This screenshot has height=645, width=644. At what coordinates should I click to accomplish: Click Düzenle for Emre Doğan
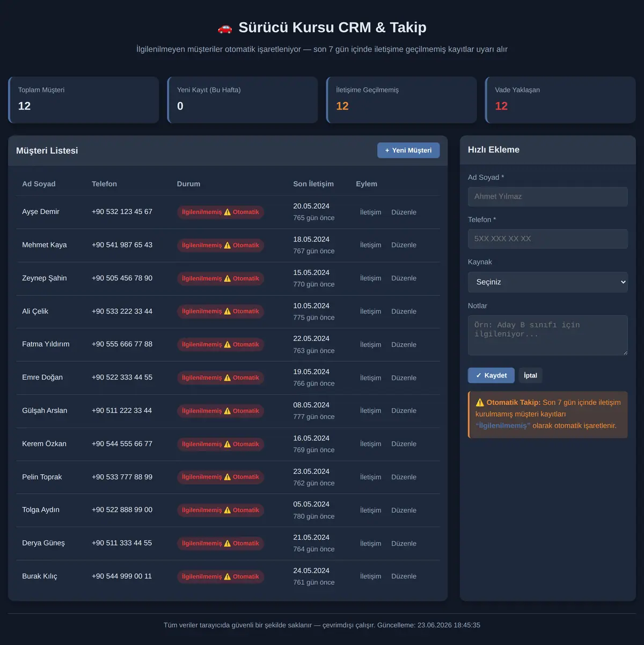[404, 378]
